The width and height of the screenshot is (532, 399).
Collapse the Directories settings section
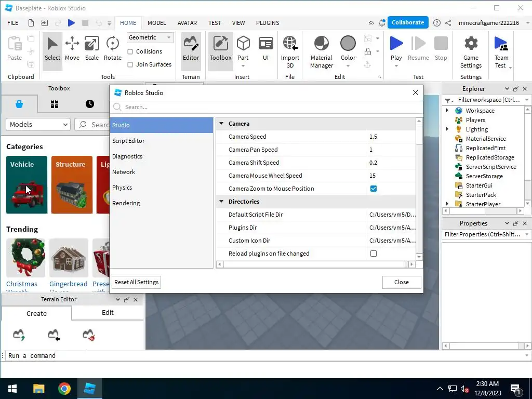click(x=221, y=201)
